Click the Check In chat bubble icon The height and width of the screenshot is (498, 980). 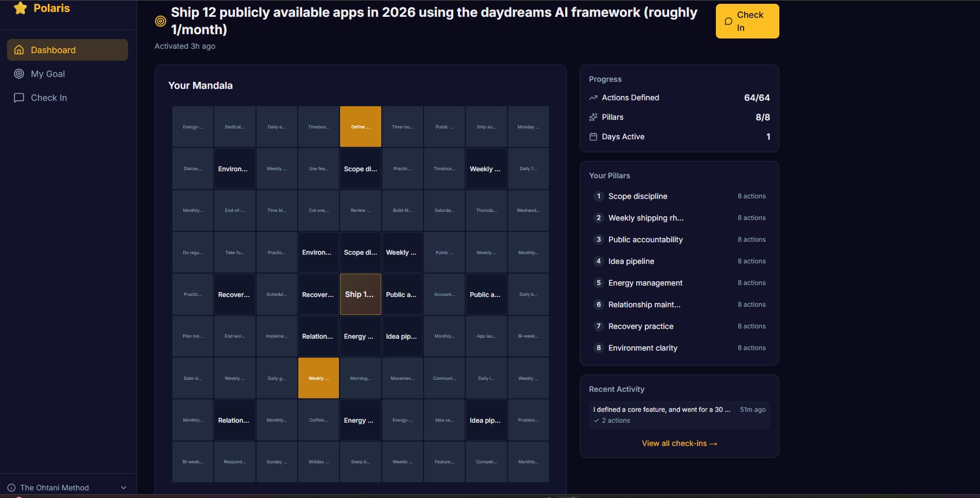[19, 98]
